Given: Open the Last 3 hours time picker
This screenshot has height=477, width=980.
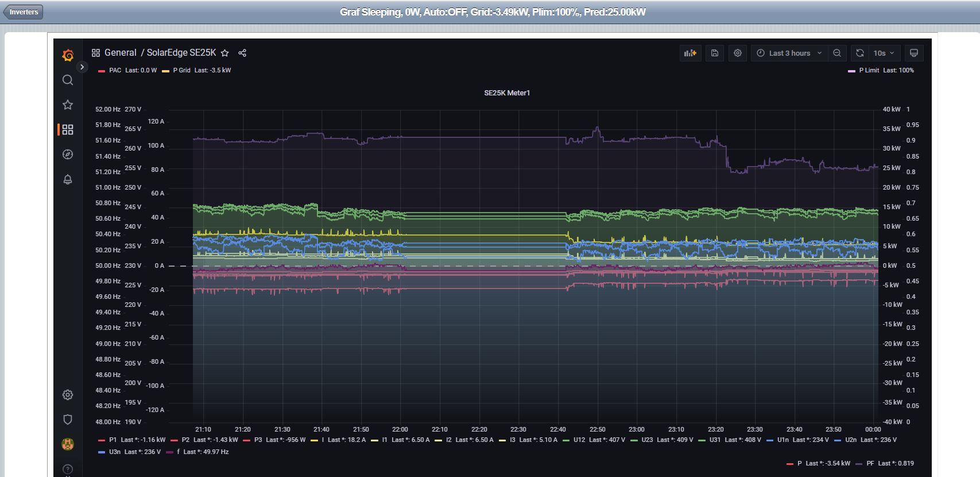Looking at the screenshot, I should click(x=789, y=53).
